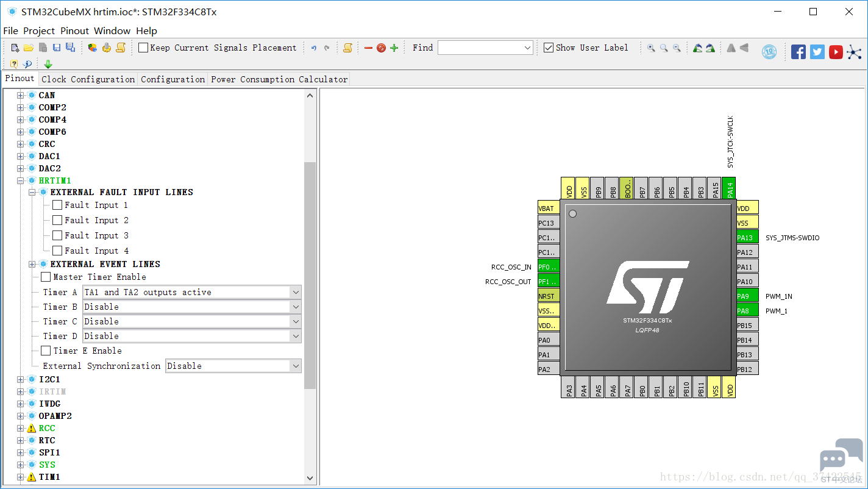Open the Timer C dropdown
The width and height of the screenshot is (868, 489).
(192, 321)
